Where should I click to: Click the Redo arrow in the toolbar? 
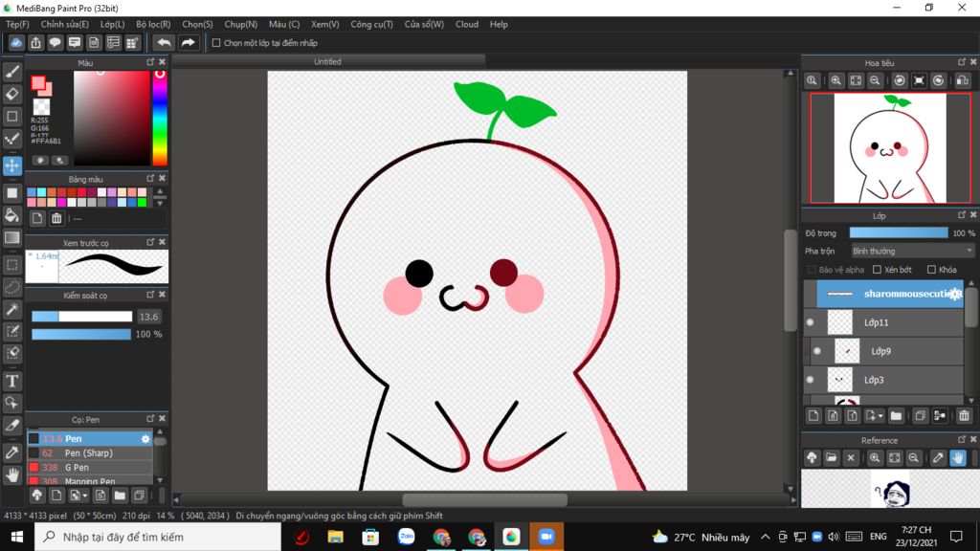[x=188, y=42]
